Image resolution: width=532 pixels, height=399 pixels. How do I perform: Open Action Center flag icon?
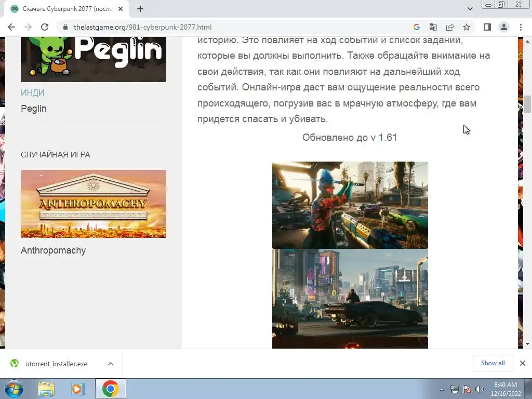[467, 389]
